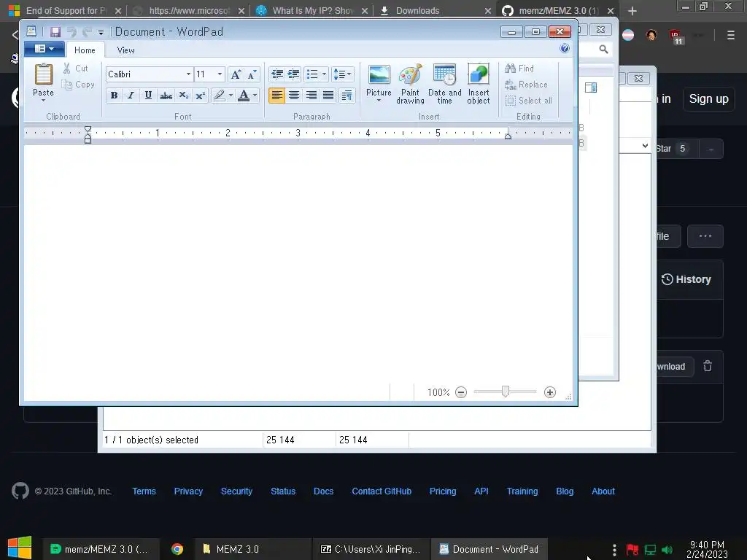
Task: Apply text highlight color
Action: tap(219, 96)
